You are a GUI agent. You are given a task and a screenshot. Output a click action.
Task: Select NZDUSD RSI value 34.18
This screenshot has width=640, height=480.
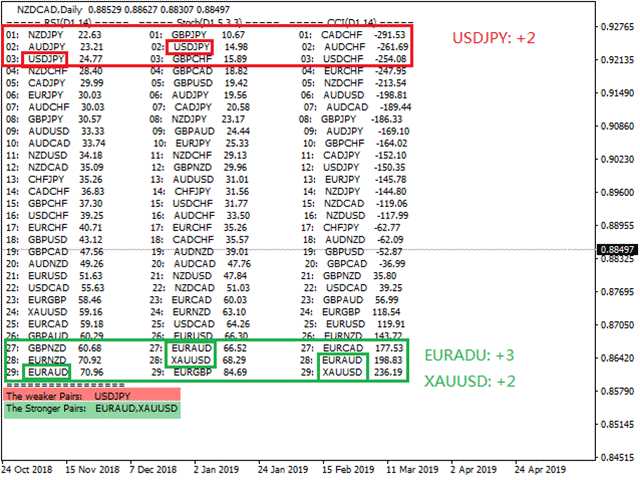pos(91,156)
